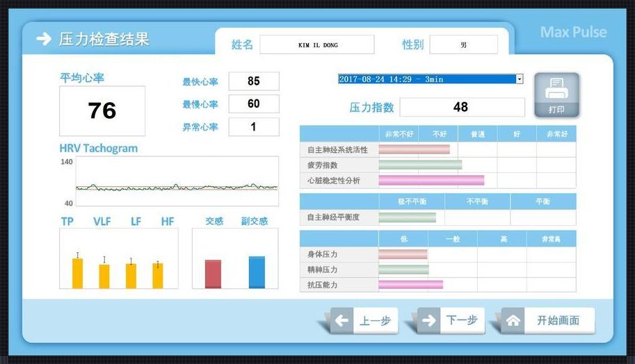Click the 身体压力 progress bar
Image resolution: width=635 pixels, height=364 pixels.
point(403,254)
